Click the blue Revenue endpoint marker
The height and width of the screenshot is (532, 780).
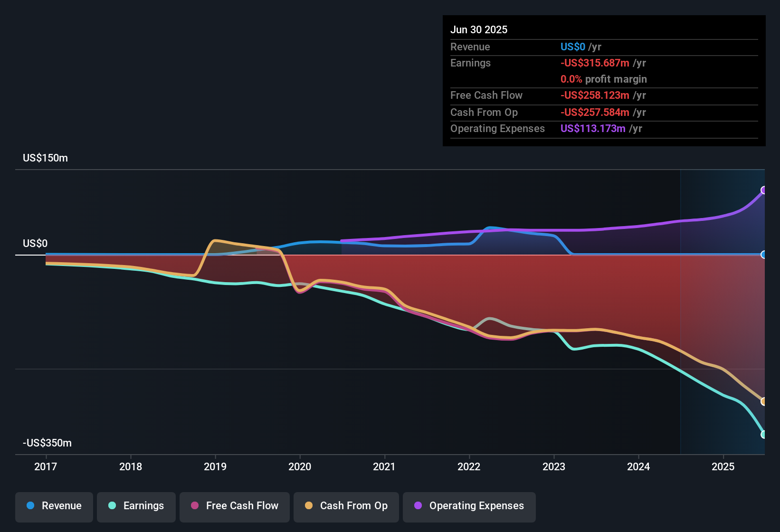(763, 255)
